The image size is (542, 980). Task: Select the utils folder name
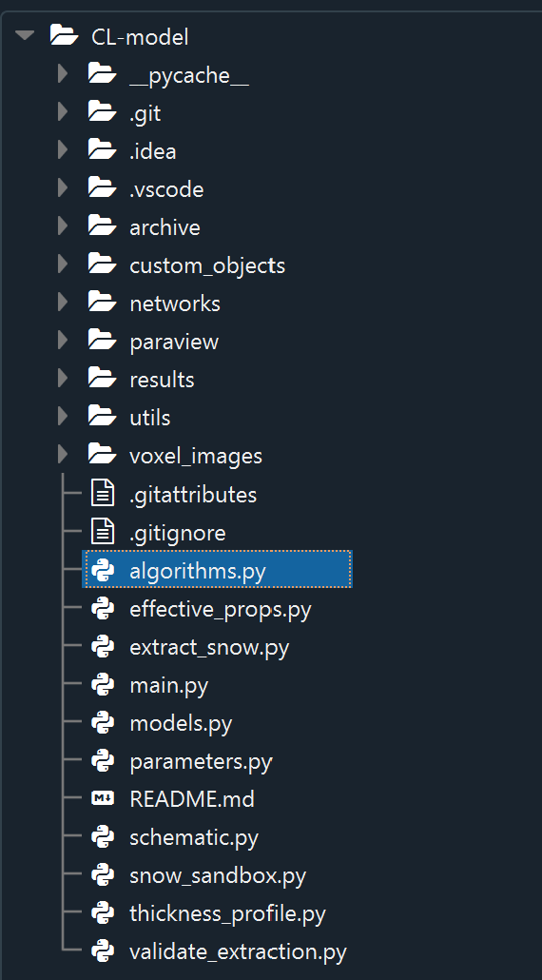pyautogui.click(x=150, y=418)
